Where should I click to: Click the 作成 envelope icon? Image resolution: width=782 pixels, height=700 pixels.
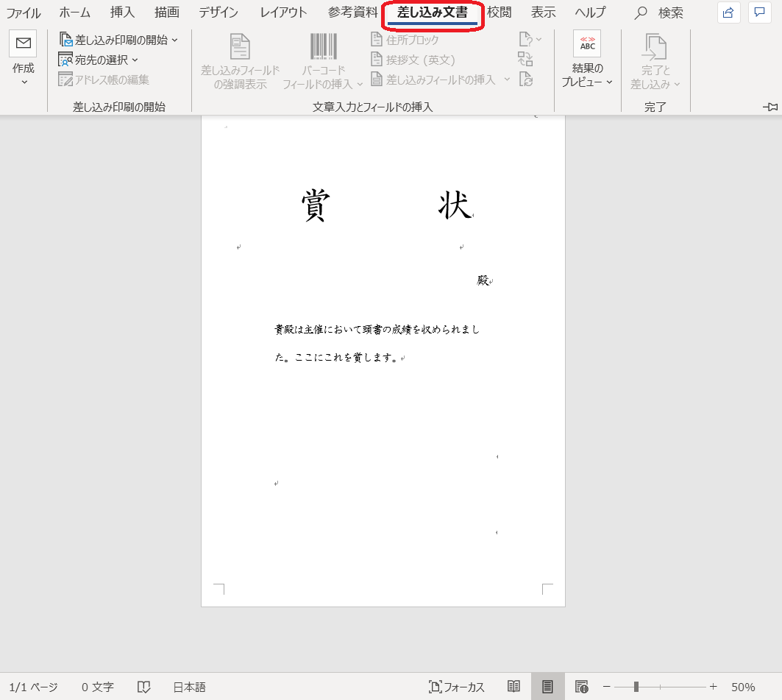(23, 44)
